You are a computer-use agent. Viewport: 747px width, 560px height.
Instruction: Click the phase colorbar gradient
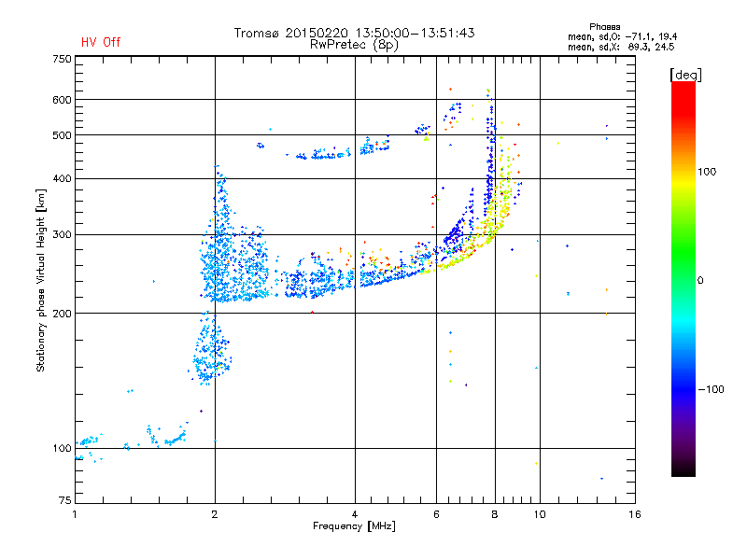tap(684, 279)
